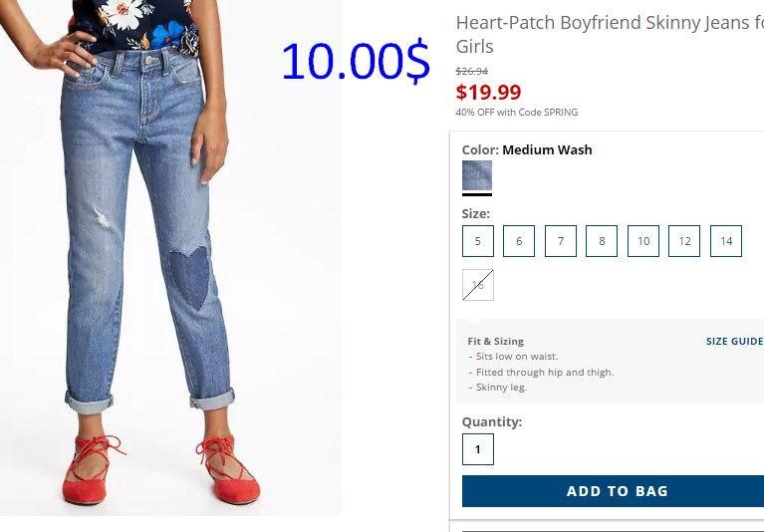Choose size 12 box
764x532 pixels.
pyautogui.click(x=684, y=241)
